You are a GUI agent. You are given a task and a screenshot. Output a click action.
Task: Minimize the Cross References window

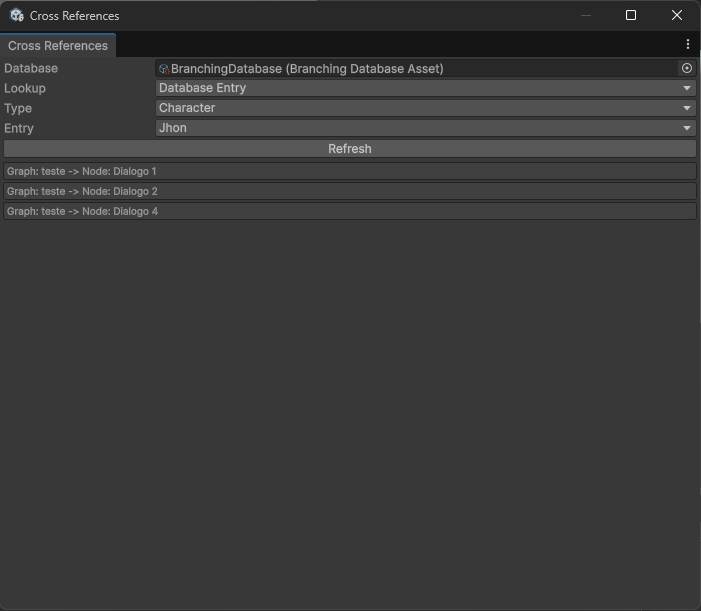coord(586,15)
